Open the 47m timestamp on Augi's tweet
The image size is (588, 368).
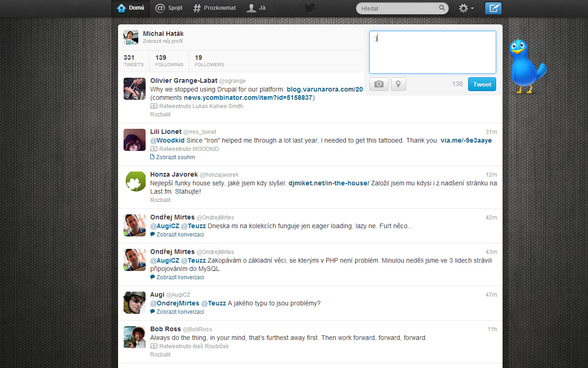(x=491, y=295)
